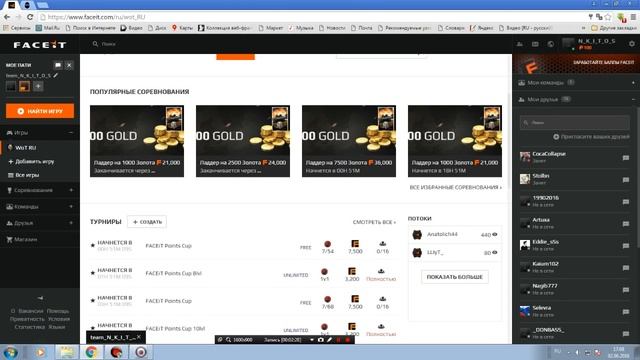Expand the Команды sidebar section
Viewport: 640px width, 360px height.
click(71, 207)
